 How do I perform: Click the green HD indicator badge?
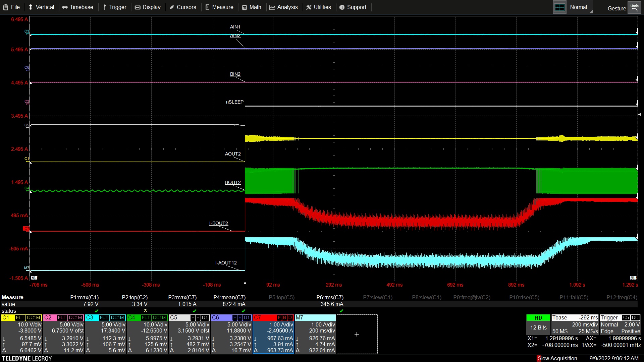coord(538,318)
